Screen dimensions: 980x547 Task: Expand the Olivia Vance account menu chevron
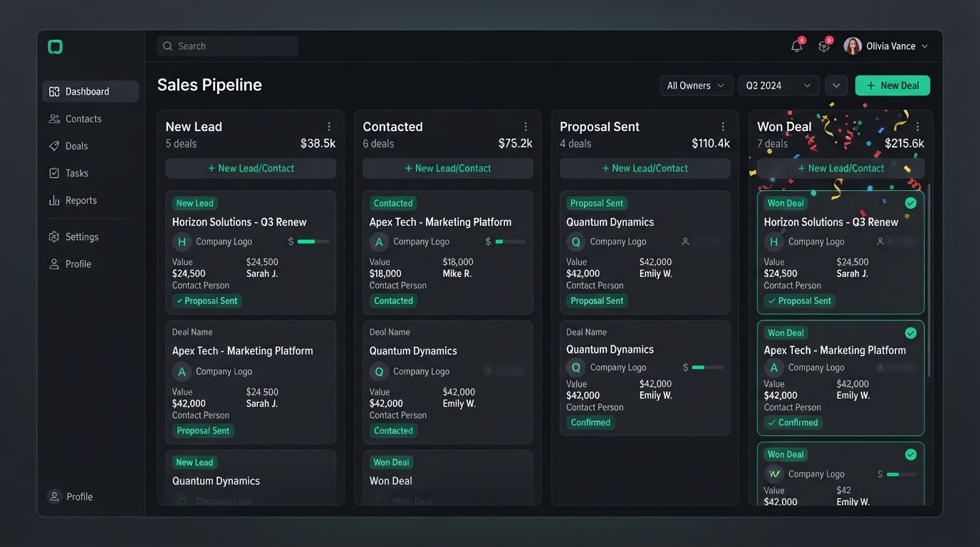[x=924, y=46]
